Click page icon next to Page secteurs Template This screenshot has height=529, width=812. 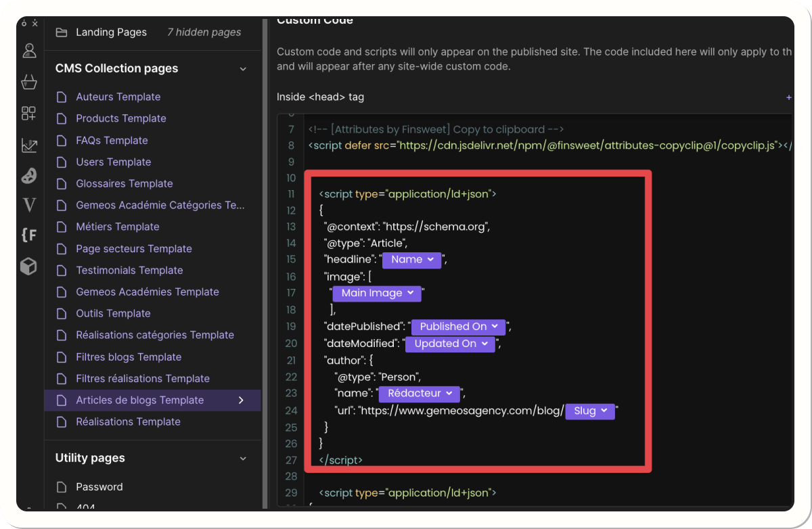(62, 248)
